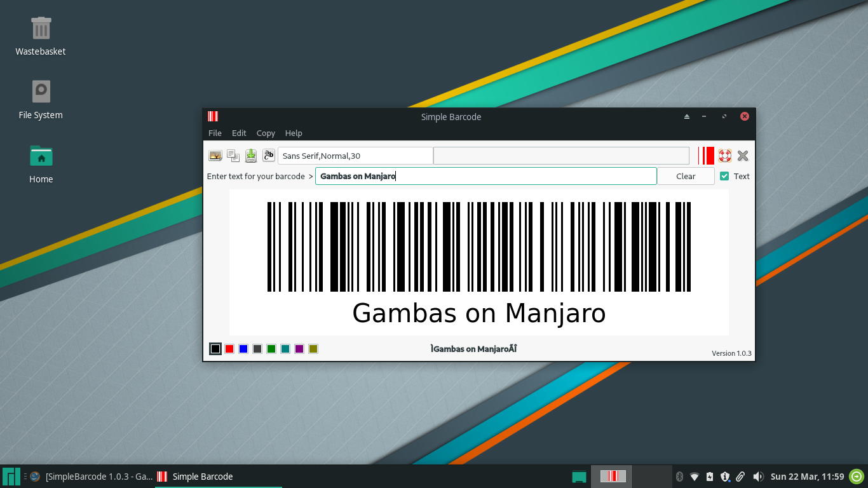The width and height of the screenshot is (868, 488).
Task: Select the dark grey color swatch
Action: pos(257,349)
